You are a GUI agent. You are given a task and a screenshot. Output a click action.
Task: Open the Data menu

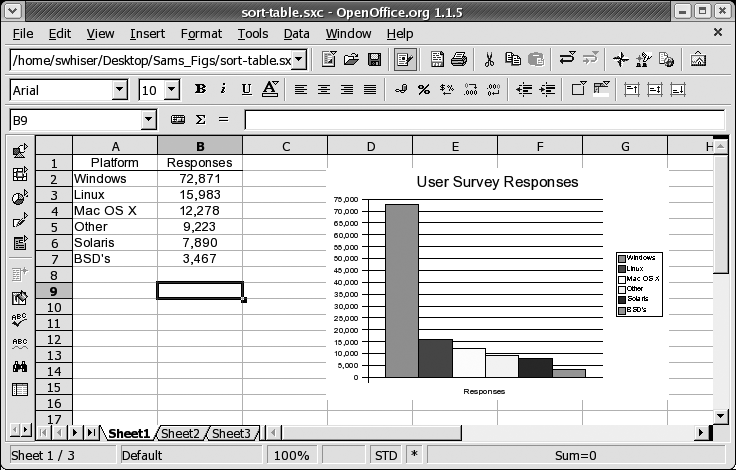[296, 34]
